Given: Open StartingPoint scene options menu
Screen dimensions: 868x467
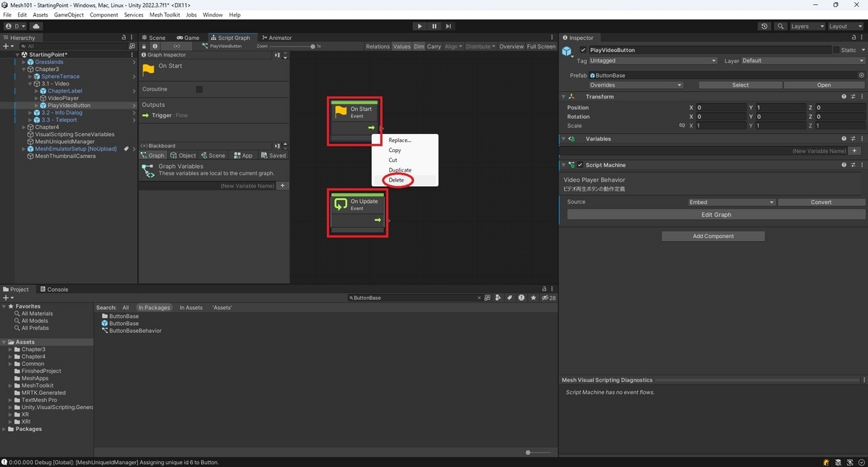Looking at the screenshot, I should [x=132, y=54].
